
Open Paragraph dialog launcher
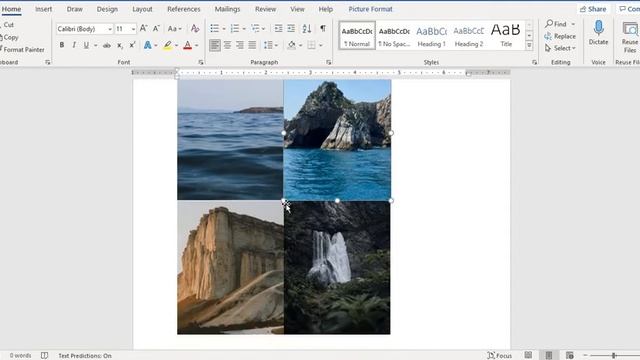(329, 62)
